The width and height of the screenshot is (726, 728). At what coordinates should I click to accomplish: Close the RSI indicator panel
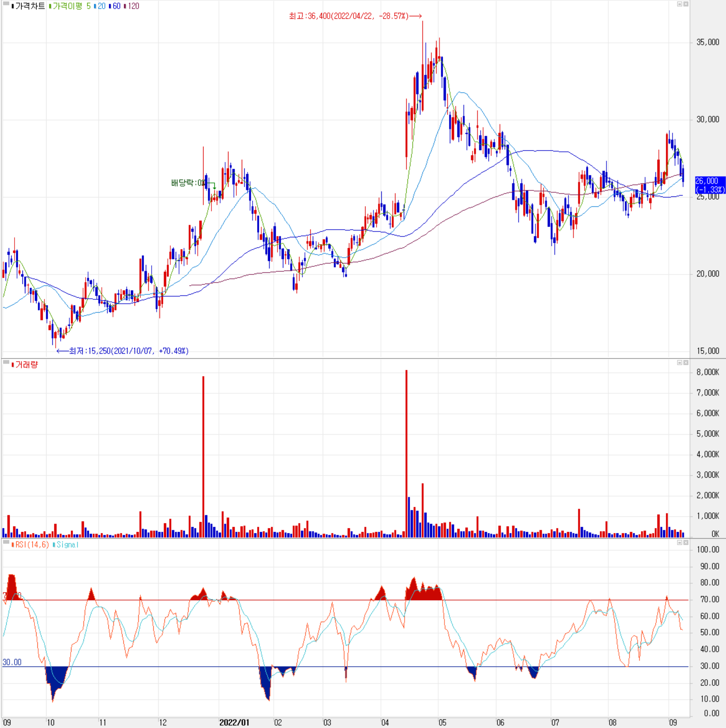(x=686, y=542)
